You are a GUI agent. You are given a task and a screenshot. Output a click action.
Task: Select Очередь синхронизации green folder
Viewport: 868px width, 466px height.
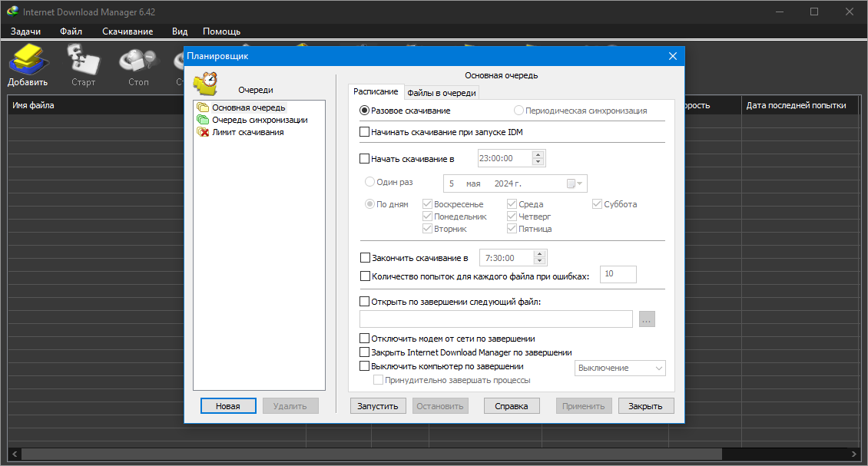coord(203,120)
